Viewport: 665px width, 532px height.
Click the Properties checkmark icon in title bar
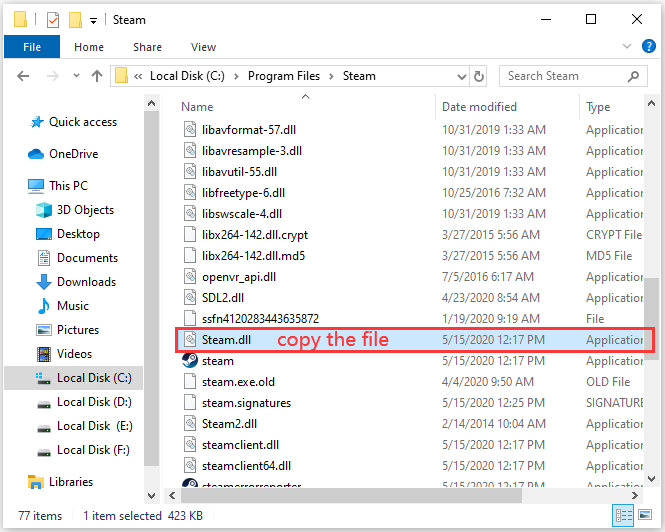tap(53, 20)
